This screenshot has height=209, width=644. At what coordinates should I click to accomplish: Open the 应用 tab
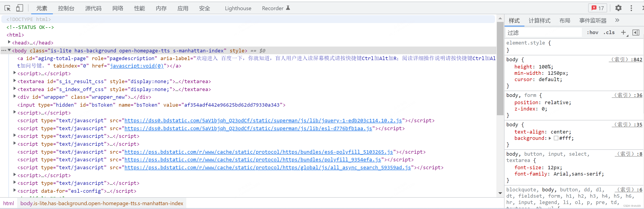point(183,8)
